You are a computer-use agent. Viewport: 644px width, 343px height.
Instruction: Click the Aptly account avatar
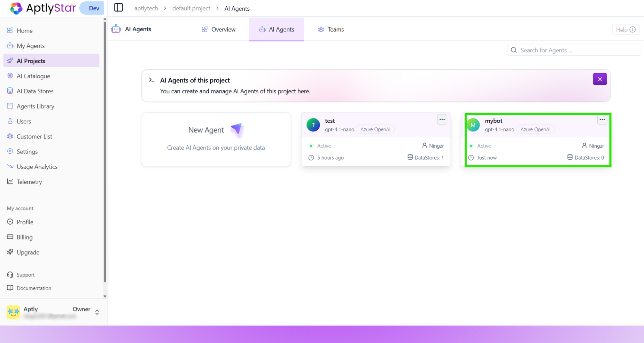point(13,312)
